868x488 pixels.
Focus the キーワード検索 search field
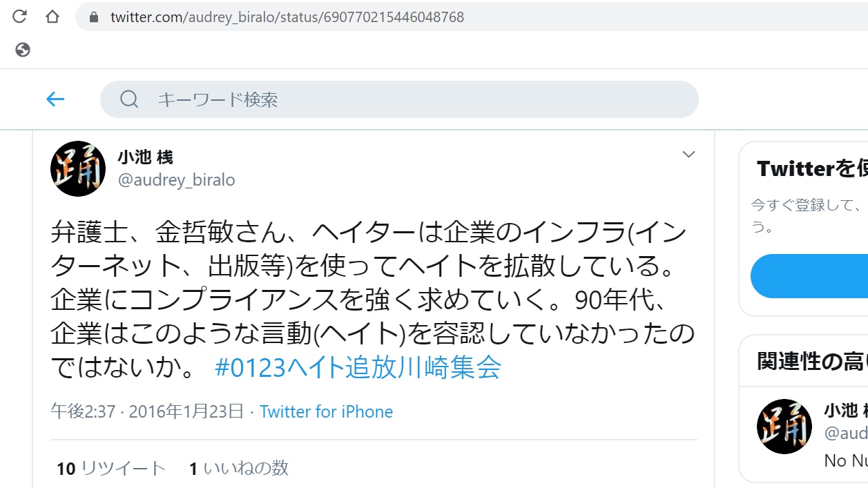399,99
